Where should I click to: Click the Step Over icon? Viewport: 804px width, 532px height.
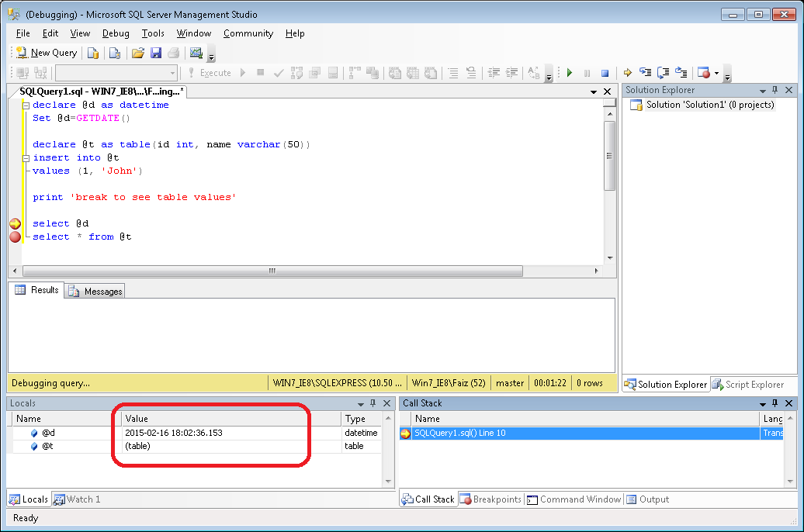tap(664, 73)
